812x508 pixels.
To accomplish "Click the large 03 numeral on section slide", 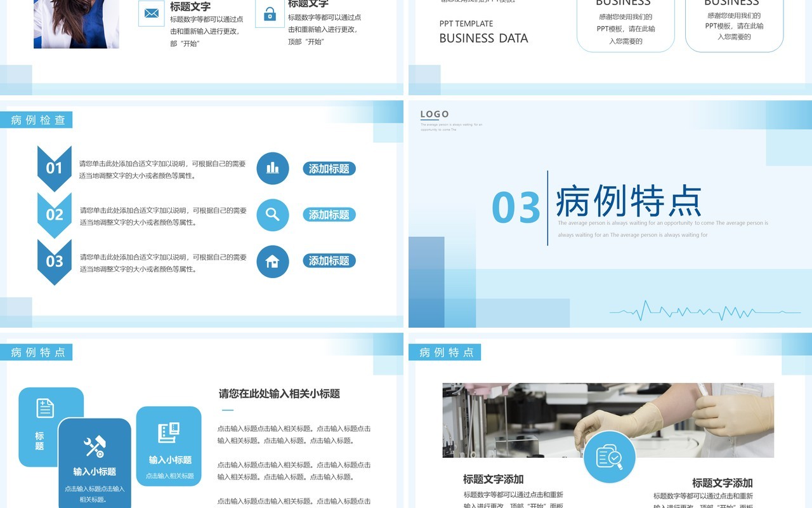I will click(516, 208).
